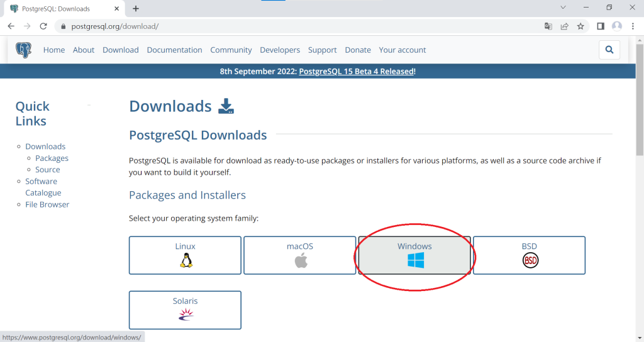Click the macOS apple logo
The image size is (644, 342).
point(301,260)
